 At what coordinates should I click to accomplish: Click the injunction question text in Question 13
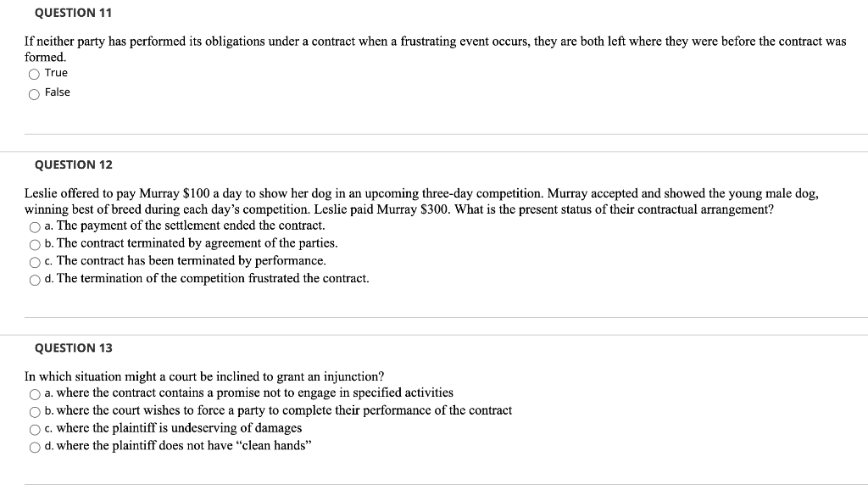point(203,376)
